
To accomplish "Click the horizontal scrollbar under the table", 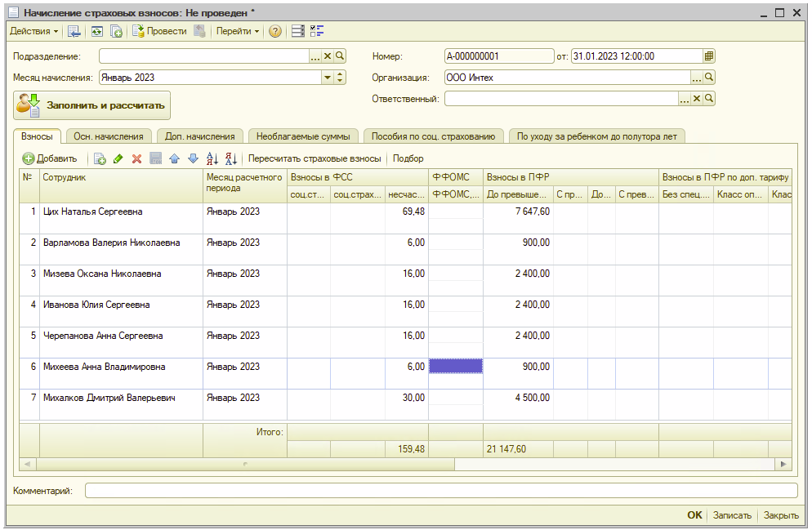I will click(x=245, y=464).
